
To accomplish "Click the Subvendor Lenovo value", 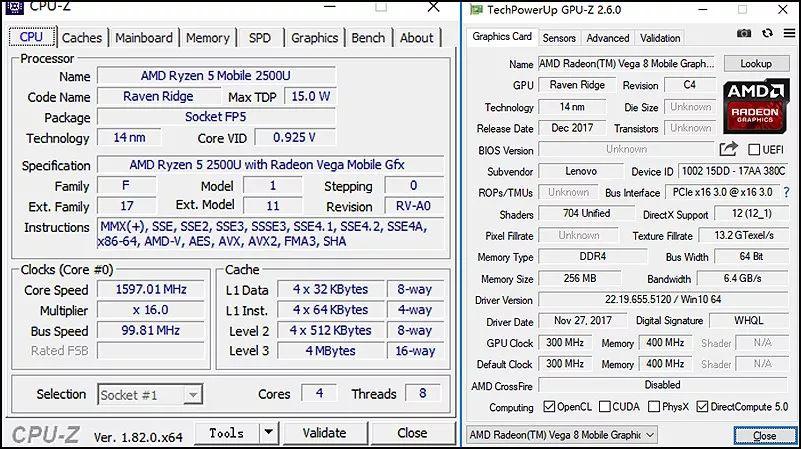I will [581, 171].
